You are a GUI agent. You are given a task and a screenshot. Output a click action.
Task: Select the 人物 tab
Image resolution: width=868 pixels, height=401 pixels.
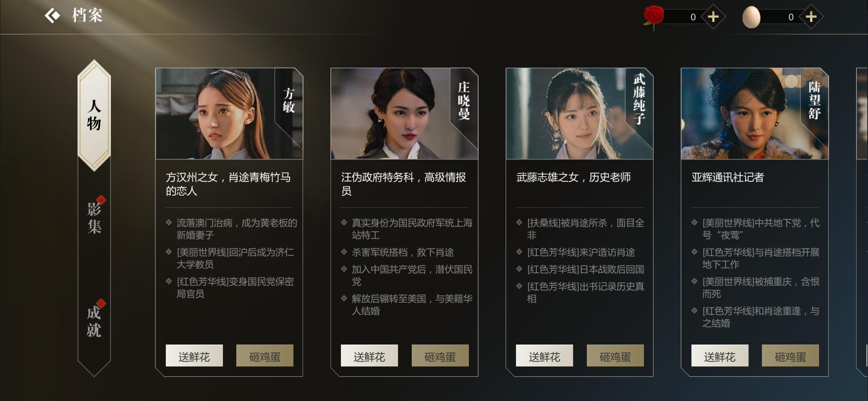[94, 115]
